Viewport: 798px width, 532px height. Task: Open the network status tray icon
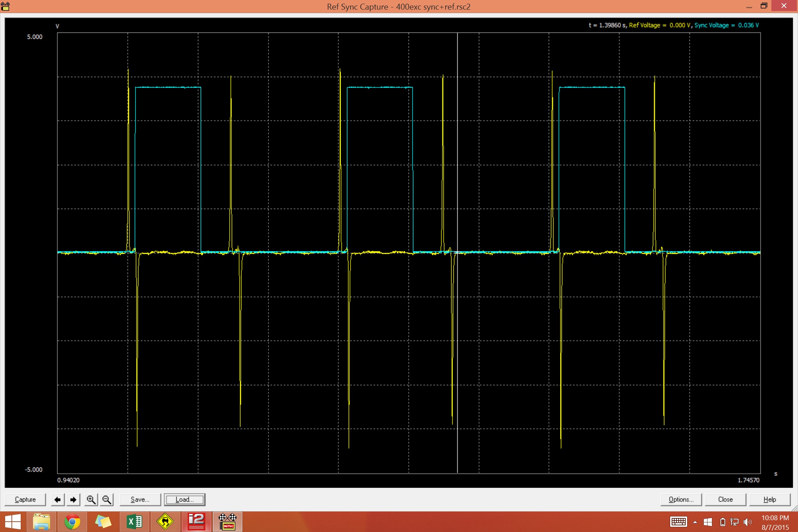click(734, 522)
